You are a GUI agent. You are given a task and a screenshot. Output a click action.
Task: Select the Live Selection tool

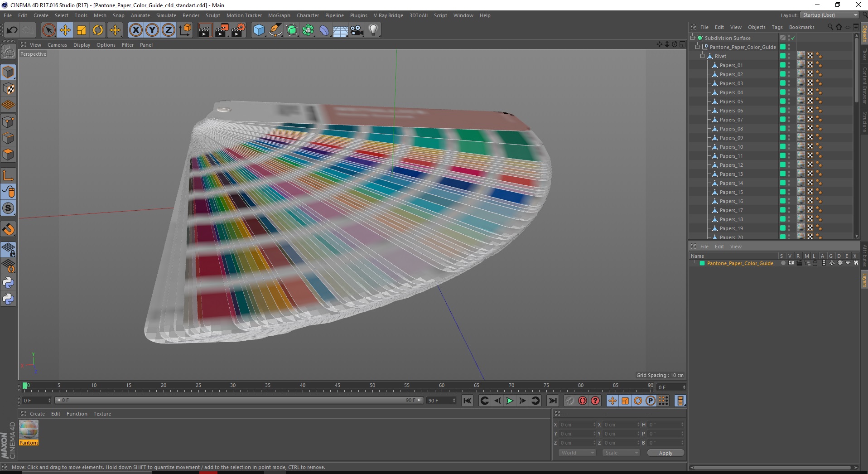(x=48, y=30)
